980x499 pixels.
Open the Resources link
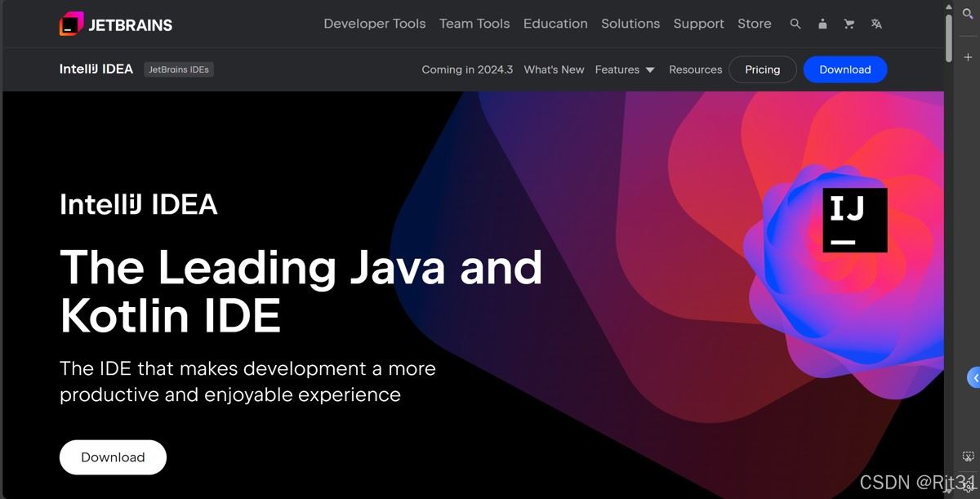pos(696,69)
